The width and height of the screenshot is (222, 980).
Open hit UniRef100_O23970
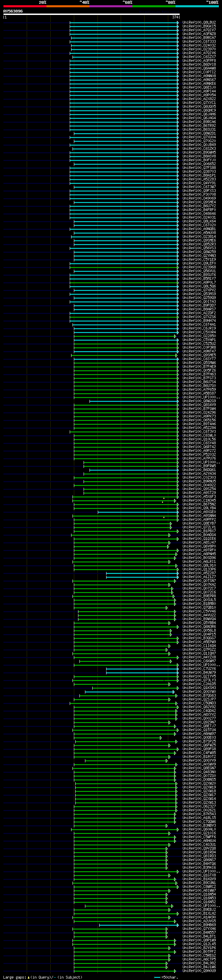199,49
